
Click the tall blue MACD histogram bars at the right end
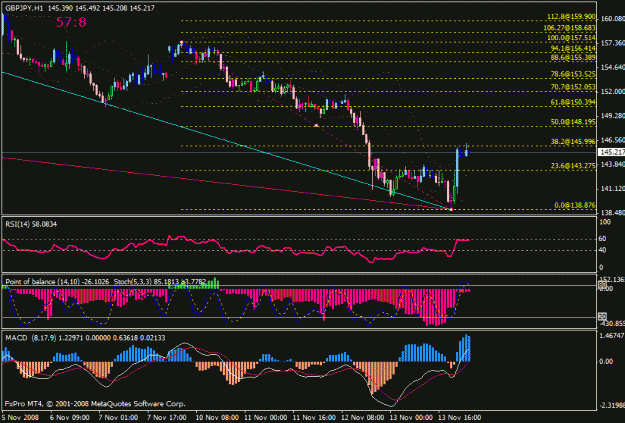click(464, 348)
